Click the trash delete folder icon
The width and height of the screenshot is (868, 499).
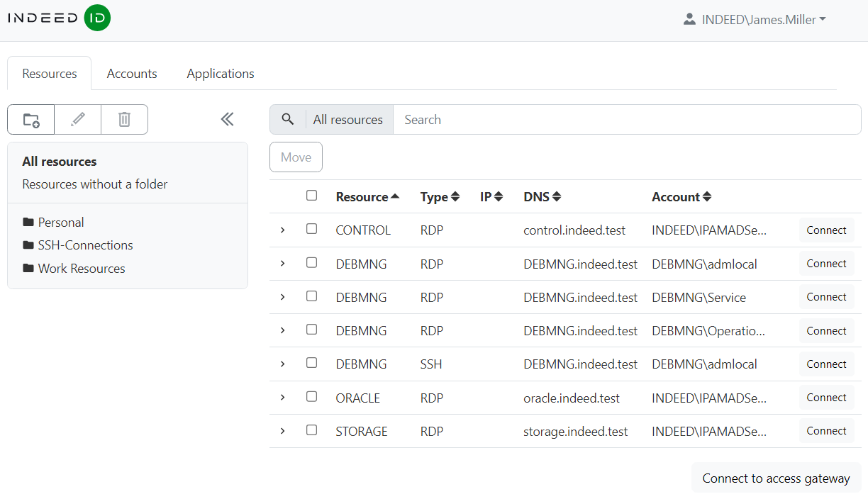[124, 120]
